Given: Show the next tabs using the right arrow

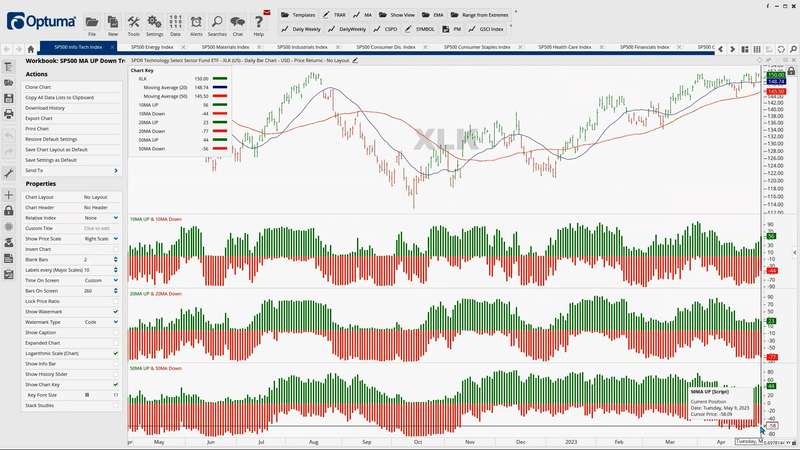Looking at the screenshot, I should pos(732,49).
